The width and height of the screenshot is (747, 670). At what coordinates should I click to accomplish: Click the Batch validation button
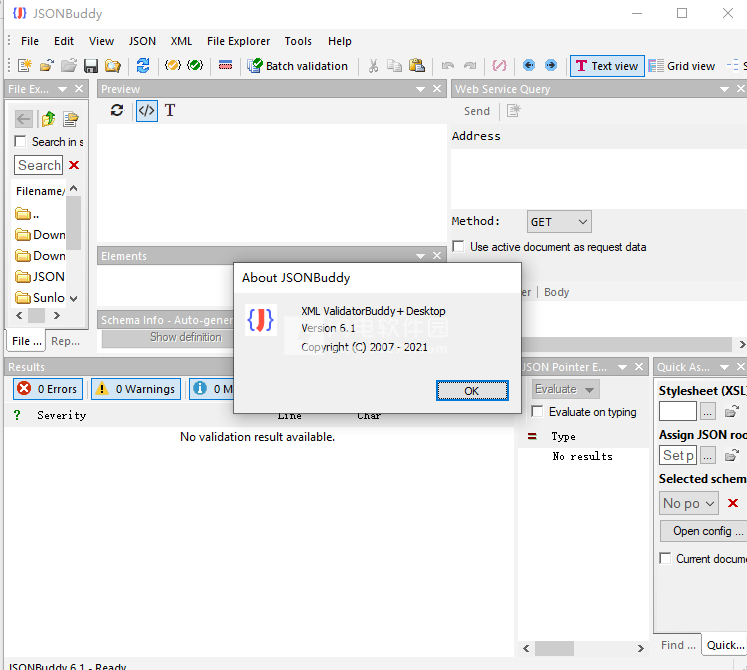[298, 66]
